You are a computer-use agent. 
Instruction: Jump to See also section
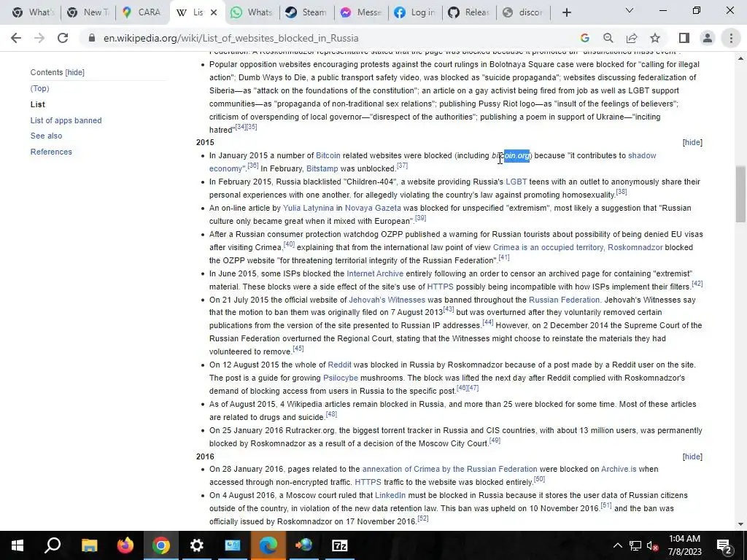[x=46, y=136]
